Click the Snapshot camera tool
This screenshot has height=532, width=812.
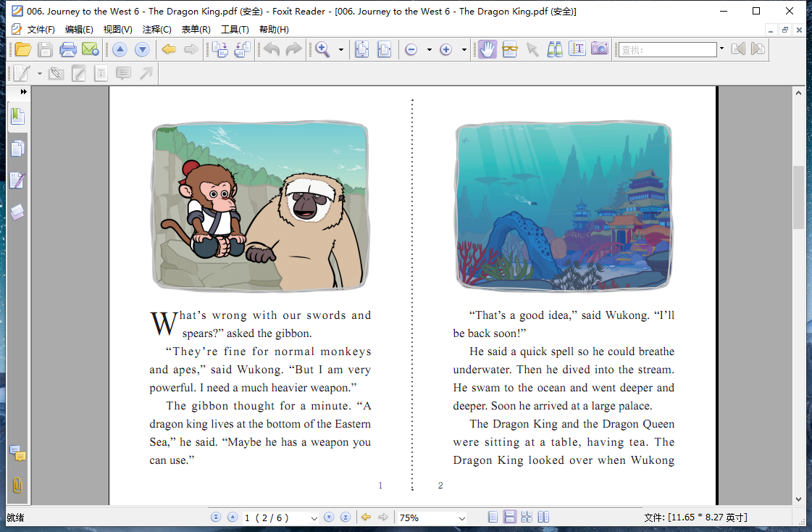pos(599,49)
